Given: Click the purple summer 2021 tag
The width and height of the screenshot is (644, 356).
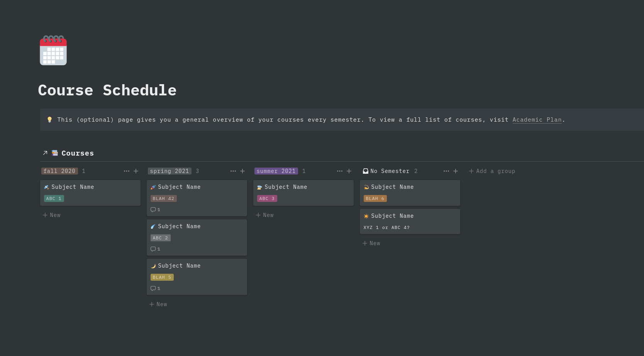Looking at the screenshot, I should (276, 171).
